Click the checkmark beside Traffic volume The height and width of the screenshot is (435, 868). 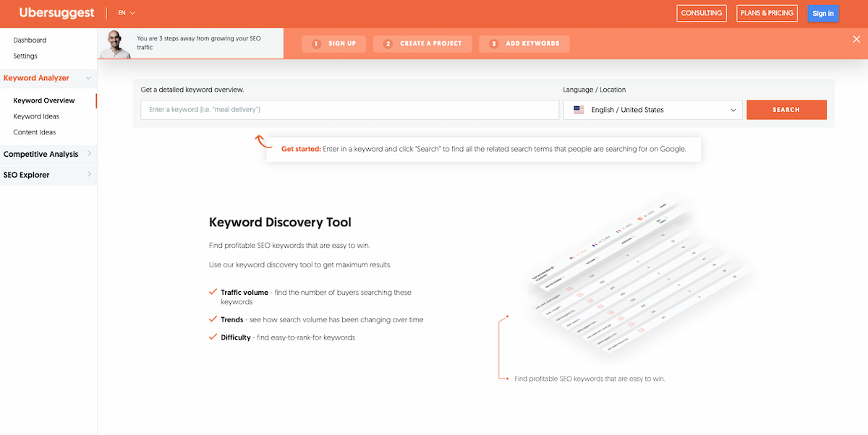point(212,291)
